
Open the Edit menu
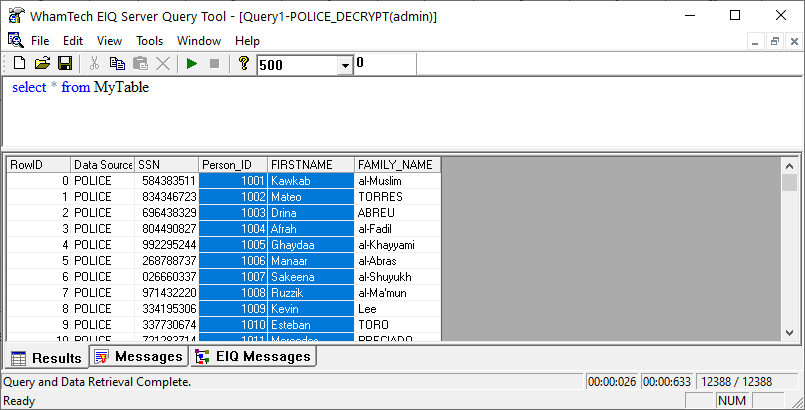click(73, 41)
